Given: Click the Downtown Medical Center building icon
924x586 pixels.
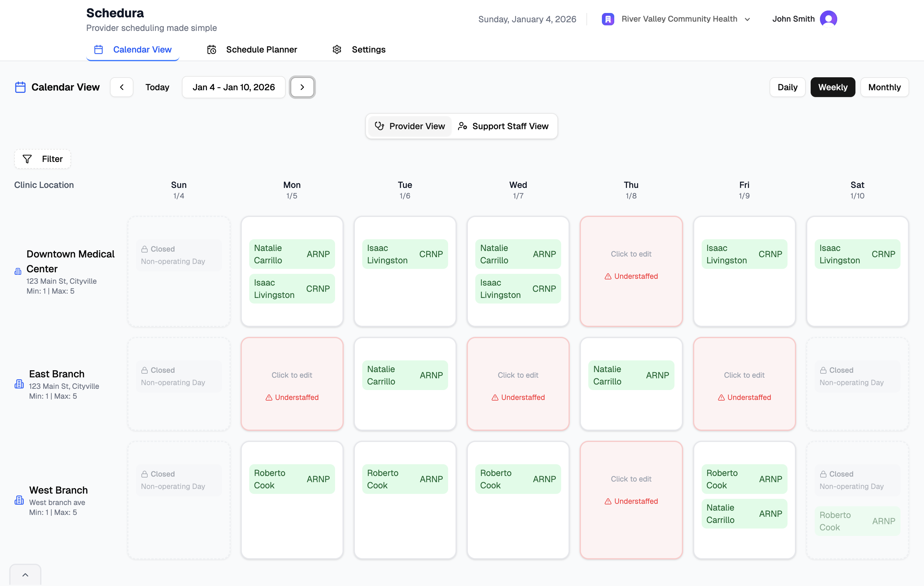Looking at the screenshot, I should [18, 271].
